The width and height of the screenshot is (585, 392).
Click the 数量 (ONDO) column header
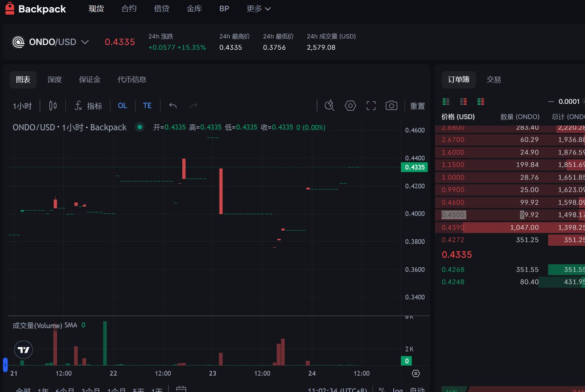pos(520,117)
